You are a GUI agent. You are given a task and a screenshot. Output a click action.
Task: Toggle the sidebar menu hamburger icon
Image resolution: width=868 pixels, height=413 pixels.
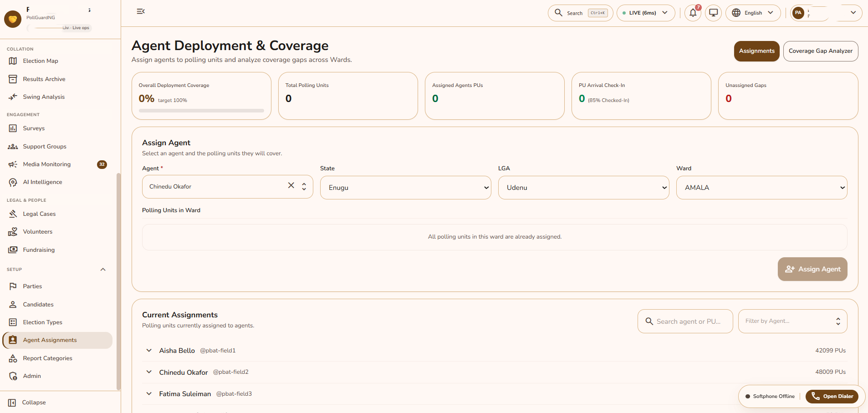point(141,11)
